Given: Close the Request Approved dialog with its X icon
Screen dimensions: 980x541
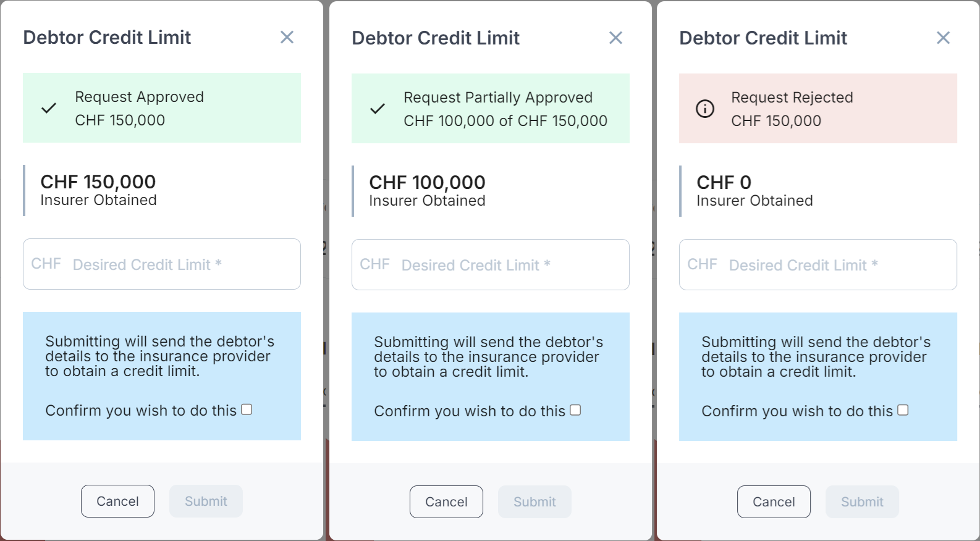Looking at the screenshot, I should (287, 37).
